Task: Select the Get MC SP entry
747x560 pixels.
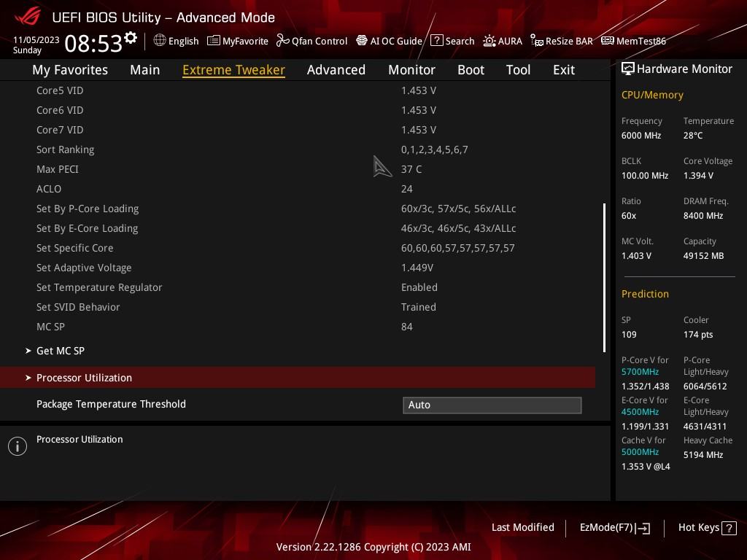Action: [61, 351]
